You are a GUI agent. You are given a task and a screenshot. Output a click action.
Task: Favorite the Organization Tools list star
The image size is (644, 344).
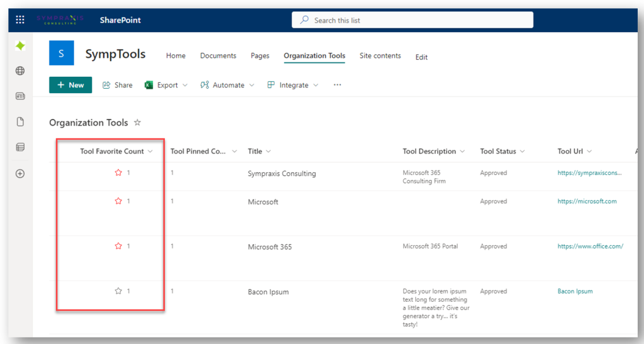(138, 123)
